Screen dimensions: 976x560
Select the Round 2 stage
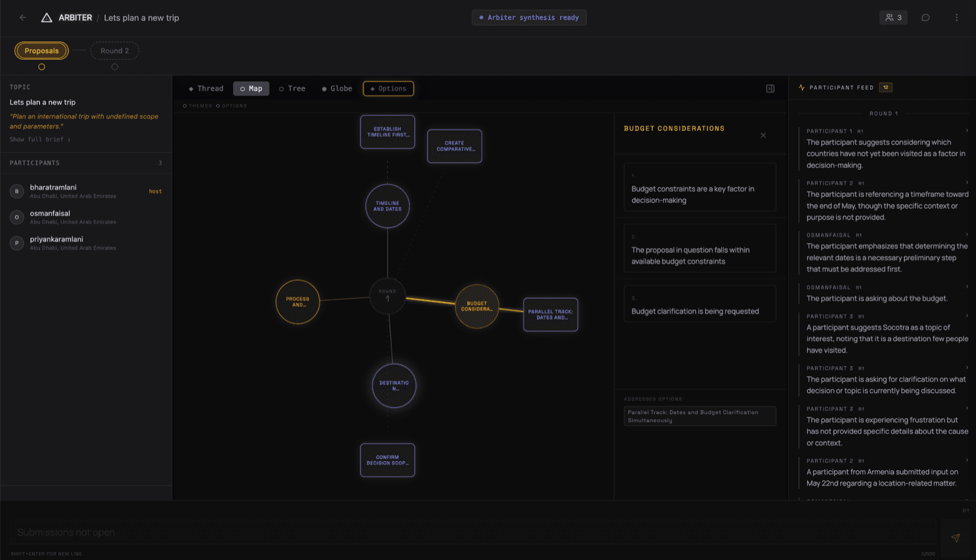[115, 51]
